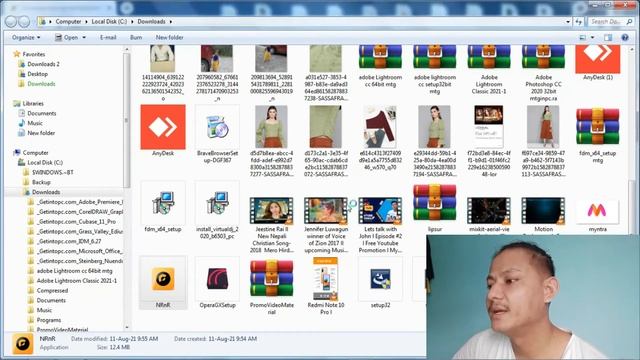Viewport: 640px width, 360px height.
Task: Click the Open toolbar button
Action: [67, 38]
